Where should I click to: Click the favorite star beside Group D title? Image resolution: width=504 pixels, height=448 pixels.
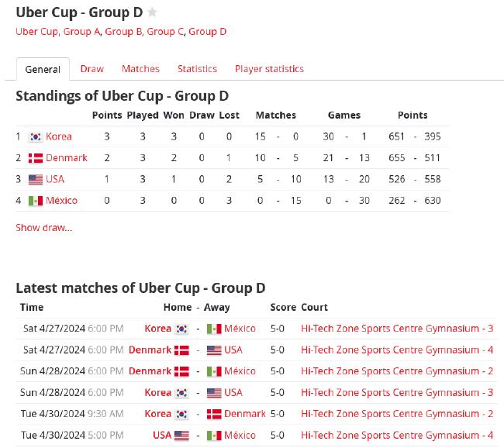(152, 12)
